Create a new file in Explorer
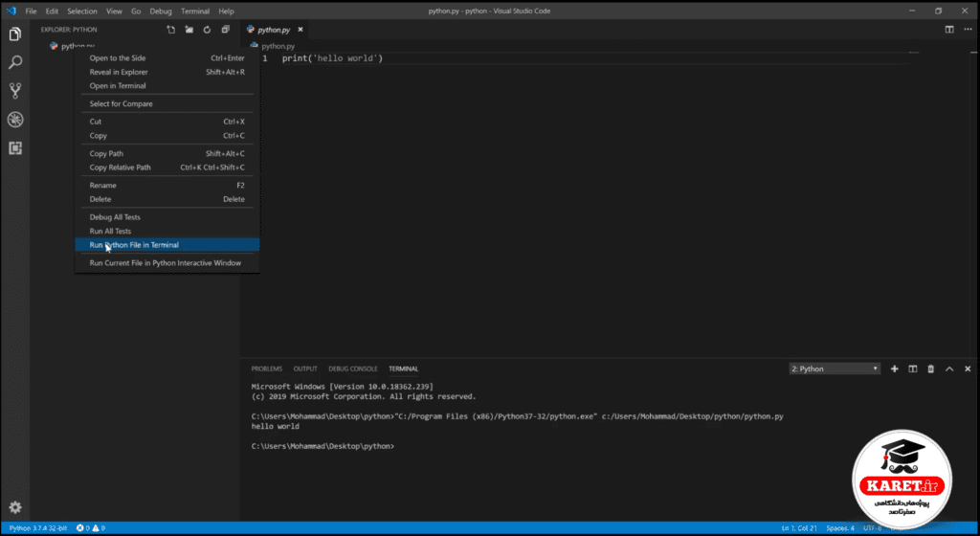 pos(170,30)
